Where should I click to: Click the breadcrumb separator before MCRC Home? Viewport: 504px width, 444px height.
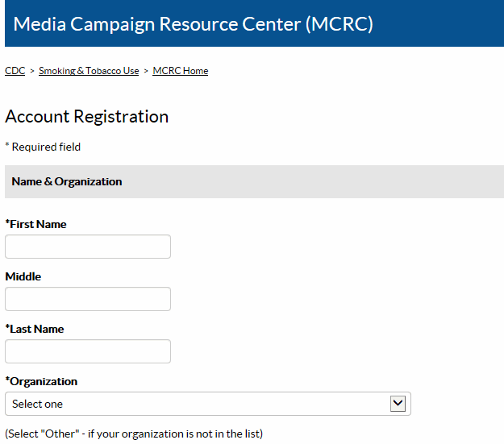pos(146,71)
